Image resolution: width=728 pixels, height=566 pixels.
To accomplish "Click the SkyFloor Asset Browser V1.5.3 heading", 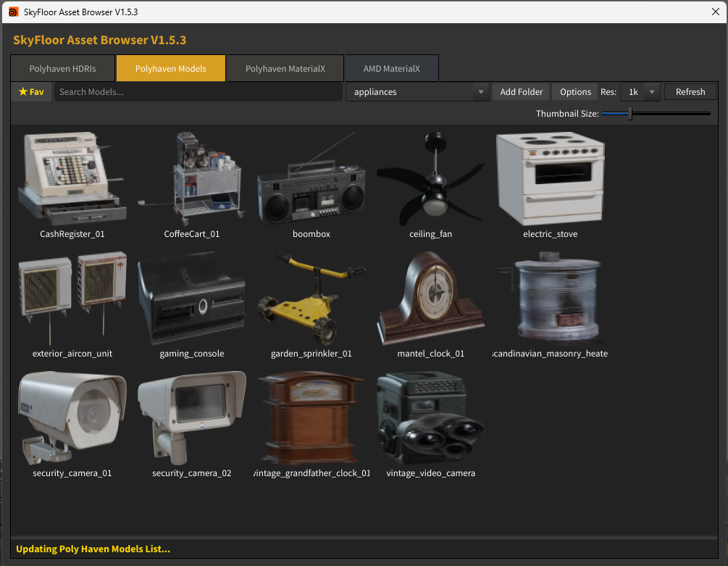I will tap(99, 40).
